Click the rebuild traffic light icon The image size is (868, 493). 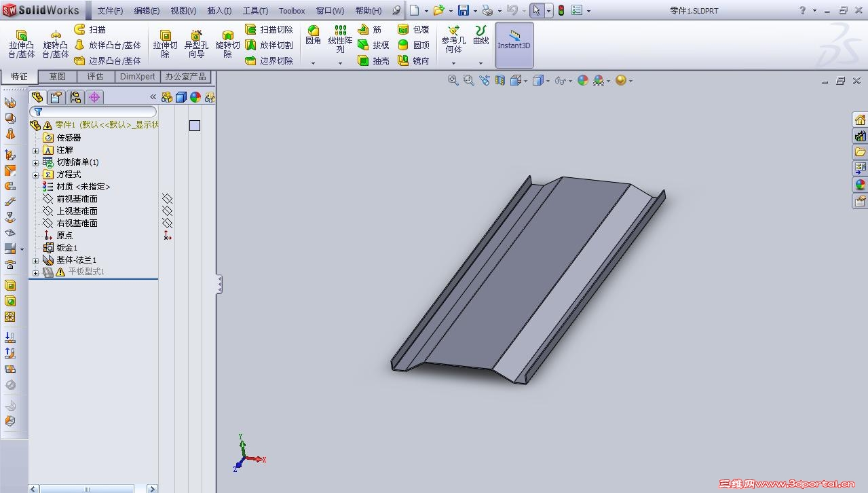(561, 10)
